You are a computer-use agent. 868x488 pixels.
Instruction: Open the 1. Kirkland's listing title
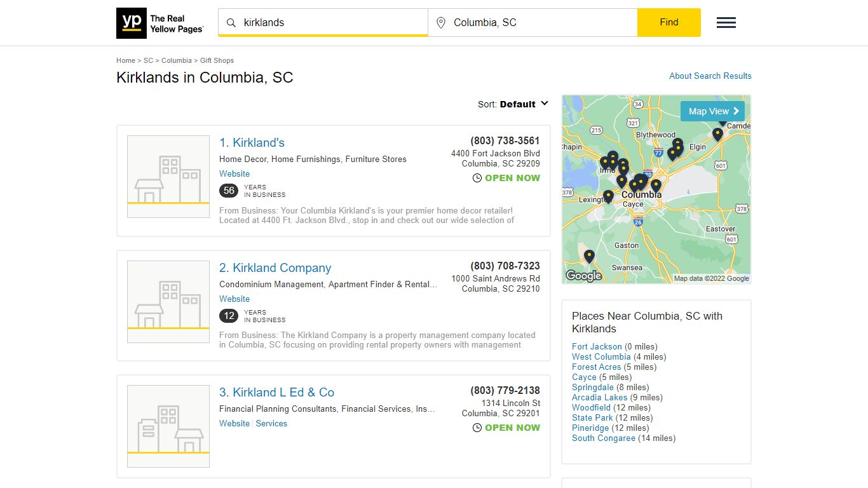pyautogui.click(x=252, y=142)
